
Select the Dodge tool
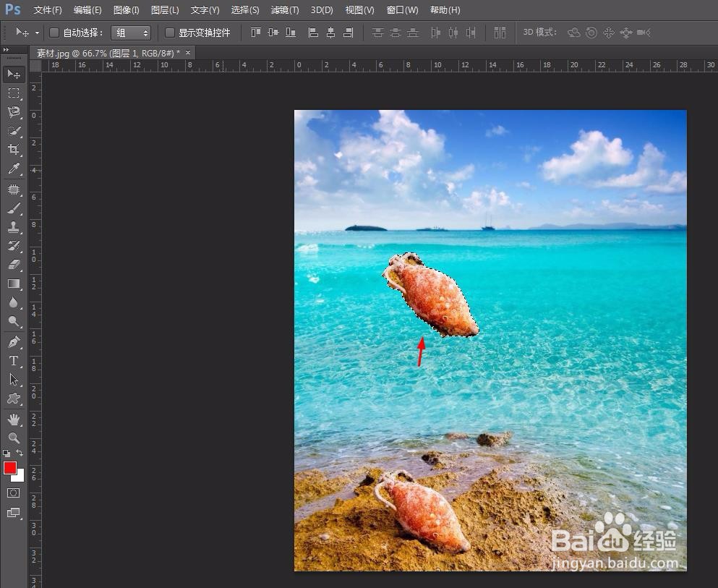point(14,321)
